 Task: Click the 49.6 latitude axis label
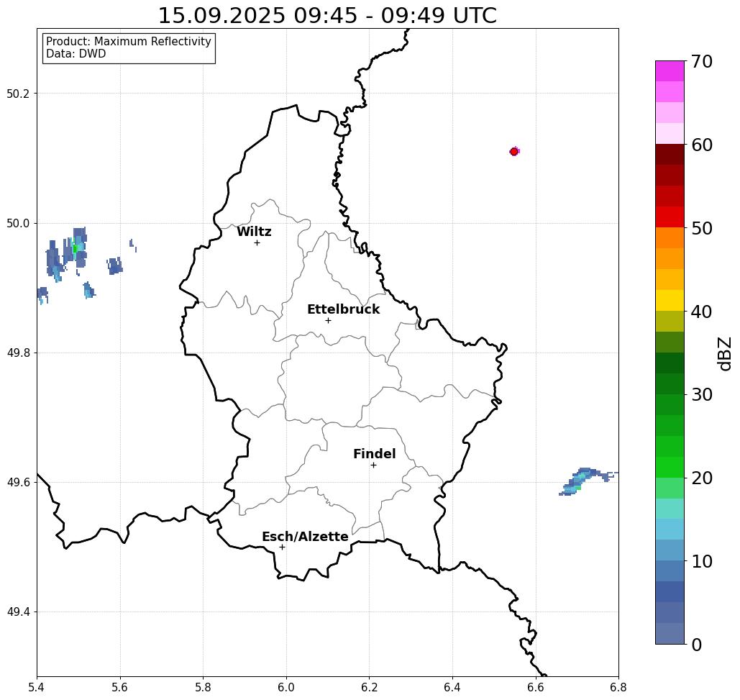click(18, 483)
